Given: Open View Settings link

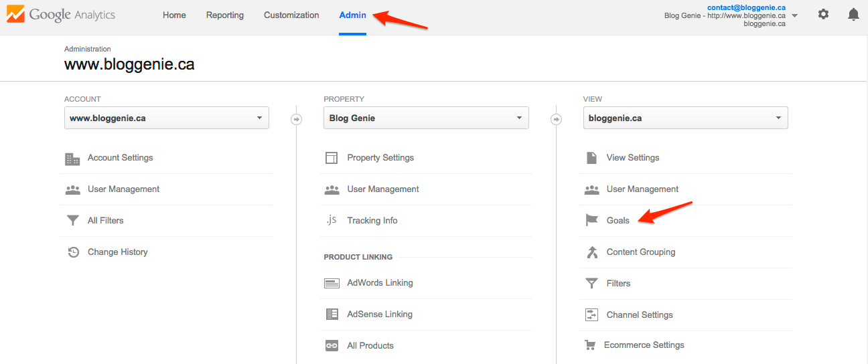Looking at the screenshot, I should coord(633,158).
